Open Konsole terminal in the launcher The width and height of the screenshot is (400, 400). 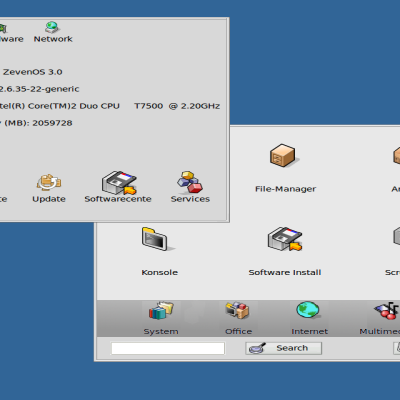click(159, 252)
